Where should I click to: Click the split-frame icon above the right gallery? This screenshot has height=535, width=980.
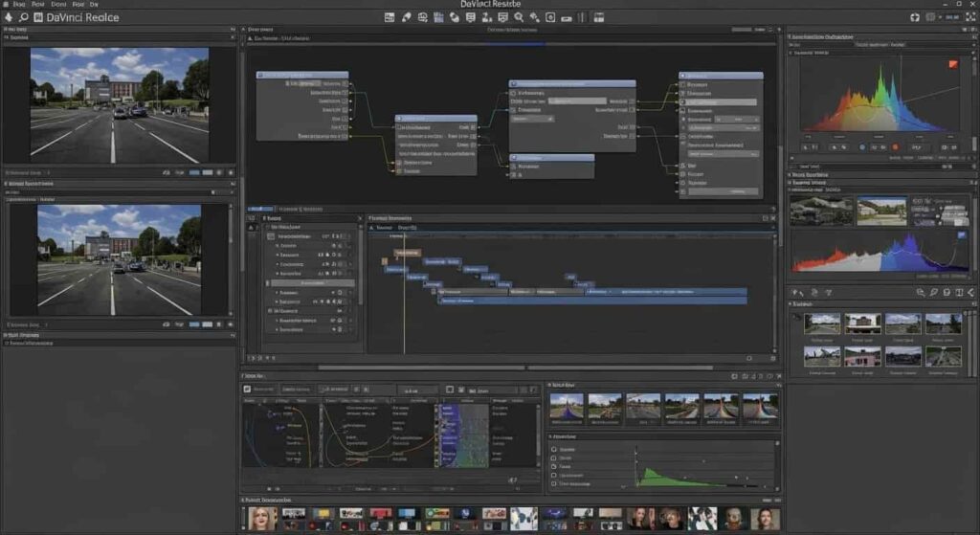tap(959, 293)
